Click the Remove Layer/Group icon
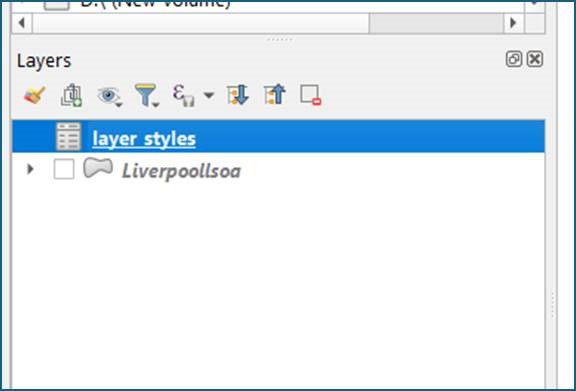The width and height of the screenshot is (576, 391). point(311,95)
